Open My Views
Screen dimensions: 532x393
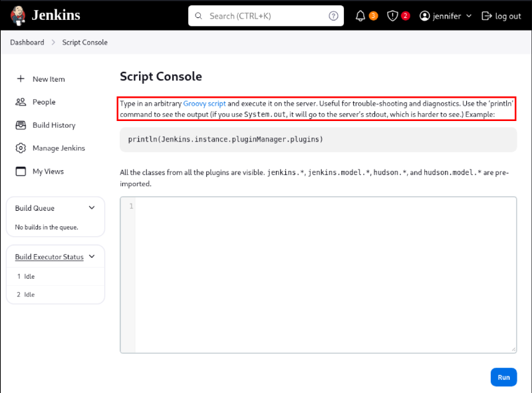tap(48, 172)
